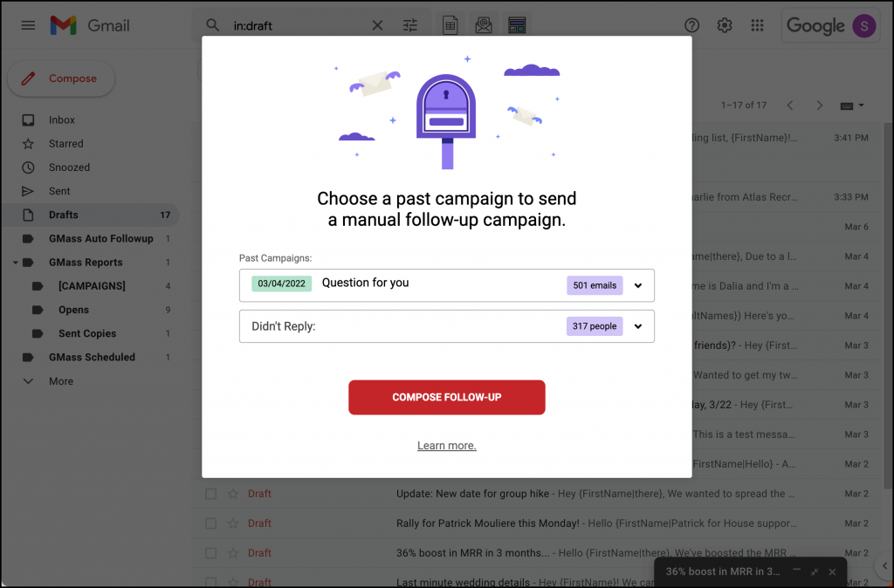Viewport: 894px width, 588px height.
Task: Expand the Didn't Reply recipients dropdown
Action: 637,325
